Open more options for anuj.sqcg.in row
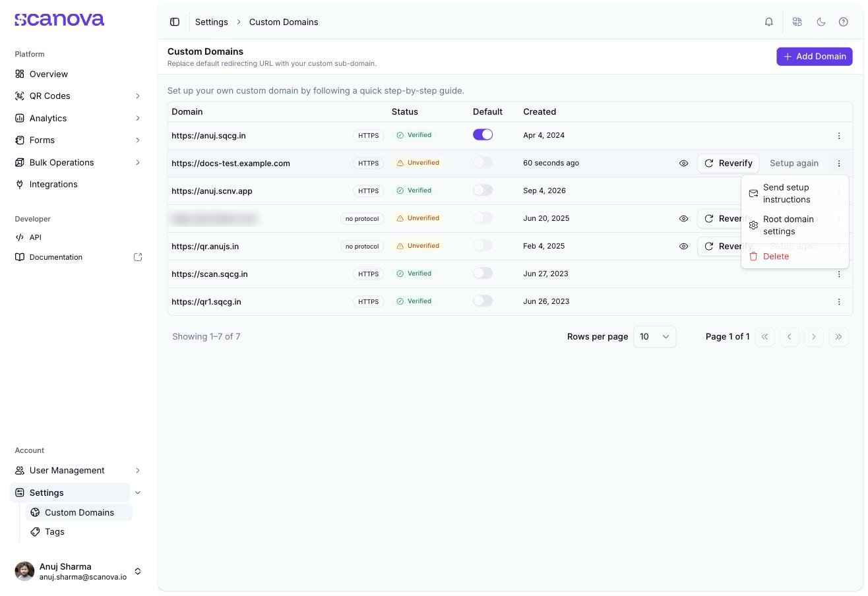Screen dimensions: 868x596 (x=839, y=136)
